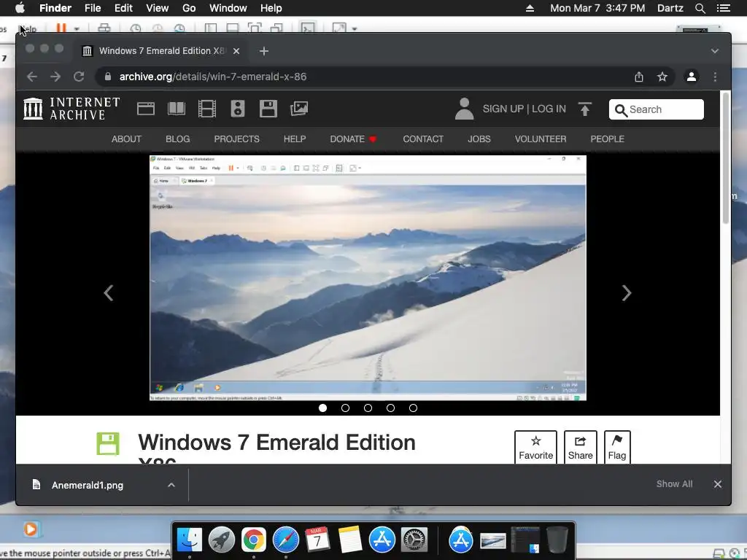The height and width of the screenshot is (560, 747).
Task: Click the Internet Archive search field
Action: [656, 109]
